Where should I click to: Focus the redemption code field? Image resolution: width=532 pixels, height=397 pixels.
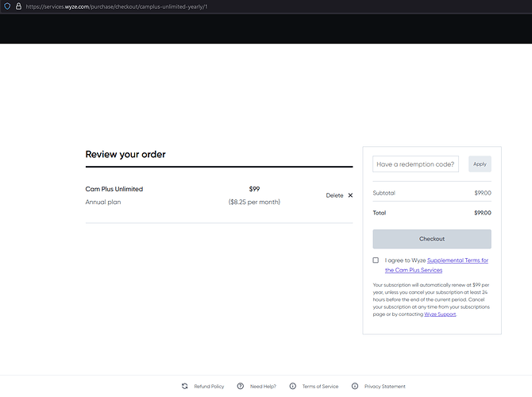point(415,164)
